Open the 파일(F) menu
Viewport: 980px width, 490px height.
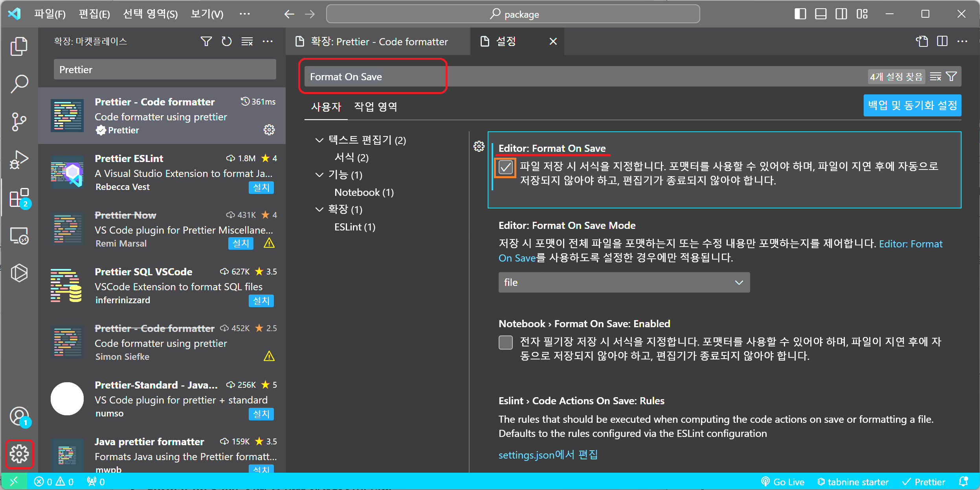(50, 14)
